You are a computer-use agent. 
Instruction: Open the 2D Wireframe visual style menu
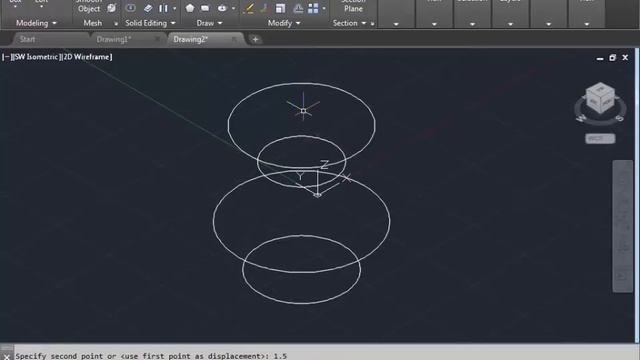coord(87,57)
